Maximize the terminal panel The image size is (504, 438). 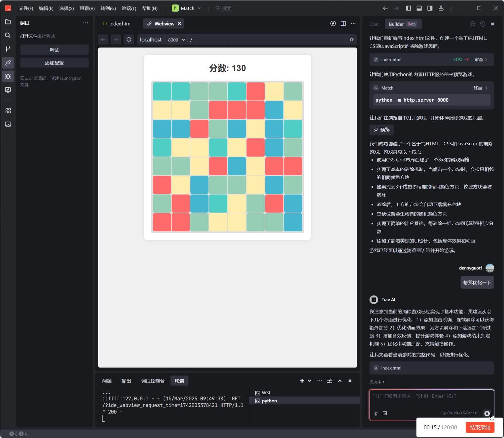340,381
